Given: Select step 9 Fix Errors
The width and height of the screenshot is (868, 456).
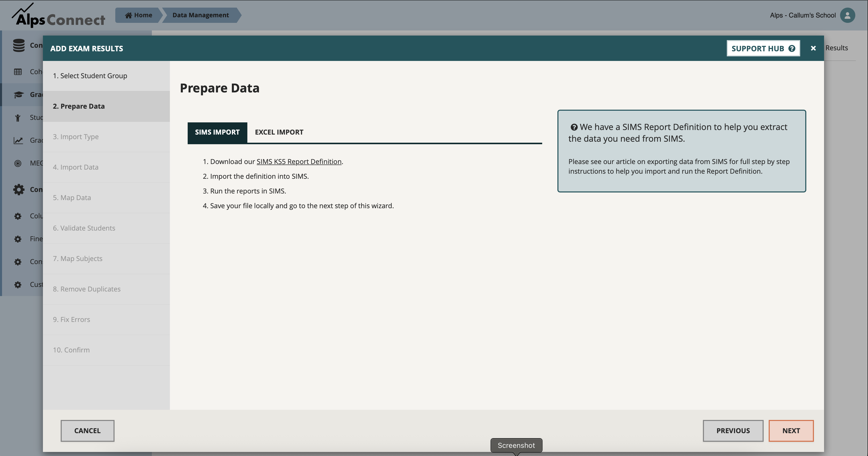Looking at the screenshot, I should pos(106,319).
